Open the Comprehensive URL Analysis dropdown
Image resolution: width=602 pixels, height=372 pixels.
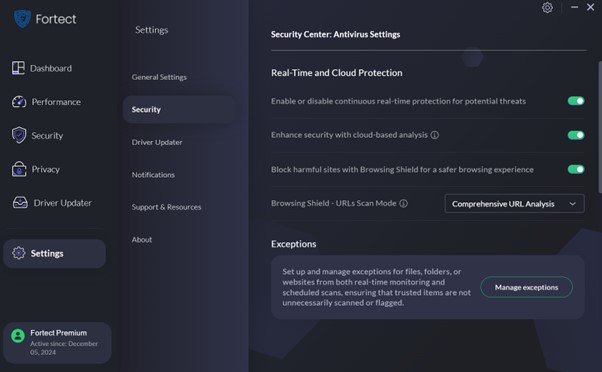tap(514, 203)
